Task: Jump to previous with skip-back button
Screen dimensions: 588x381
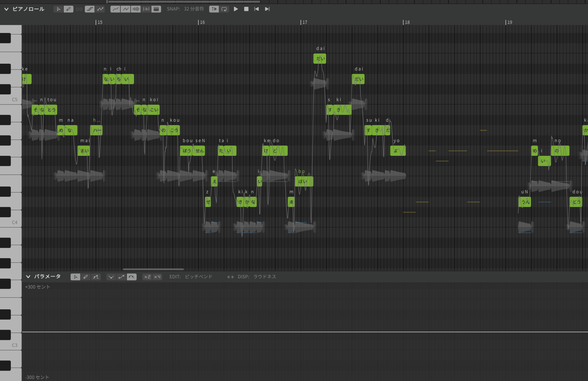Action: [x=256, y=9]
